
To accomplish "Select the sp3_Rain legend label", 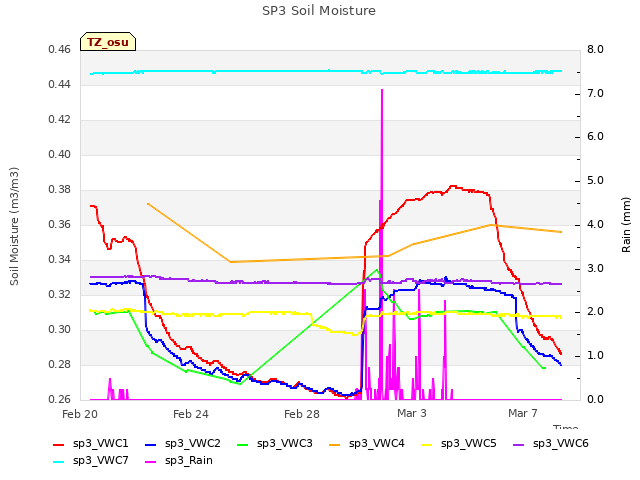I will pyautogui.click(x=189, y=461).
